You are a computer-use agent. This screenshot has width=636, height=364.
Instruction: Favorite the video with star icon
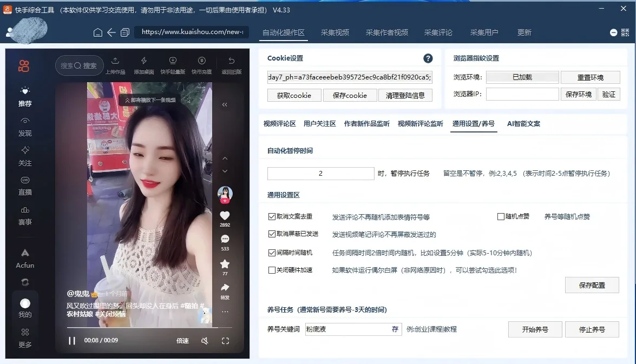click(225, 264)
